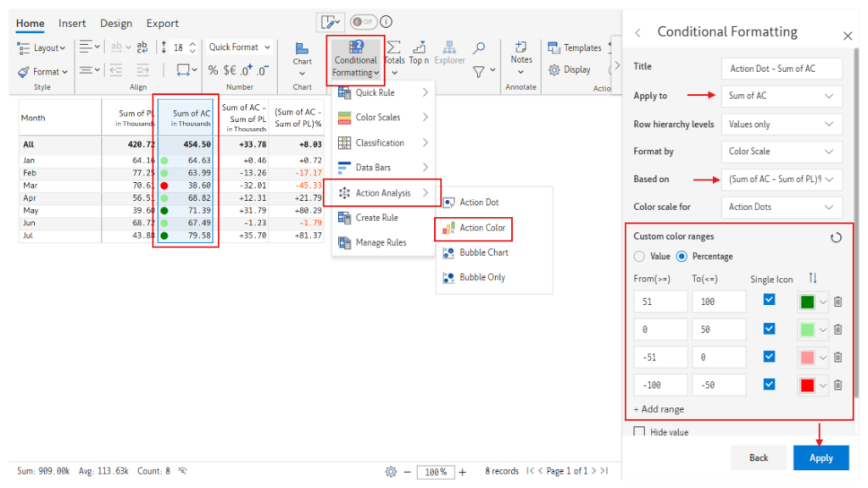Click the sort ranges arrows icon
Viewport: 868px width, 488px height.
813,278
